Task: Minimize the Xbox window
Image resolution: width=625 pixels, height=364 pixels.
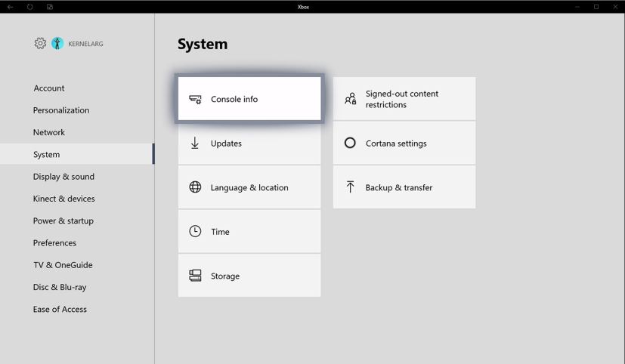Action: point(577,7)
